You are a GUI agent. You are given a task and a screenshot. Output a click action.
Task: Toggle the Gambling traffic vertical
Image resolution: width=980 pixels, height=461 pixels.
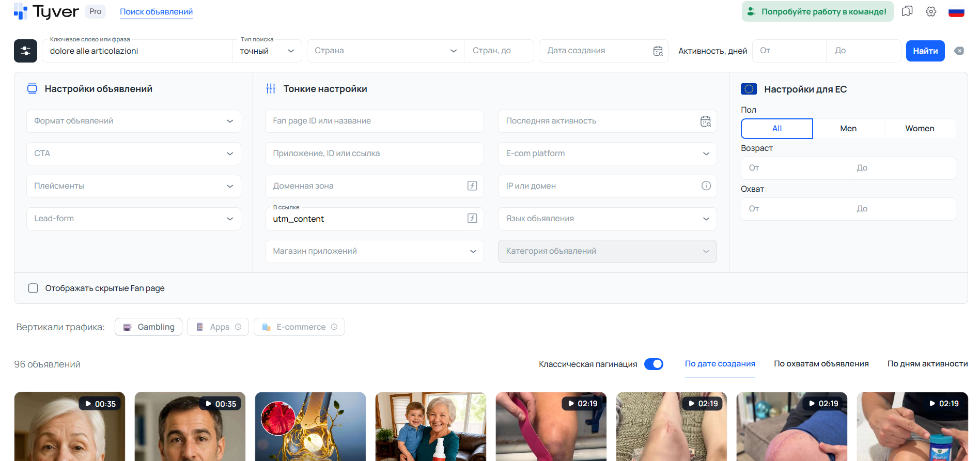(x=148, y=327)
